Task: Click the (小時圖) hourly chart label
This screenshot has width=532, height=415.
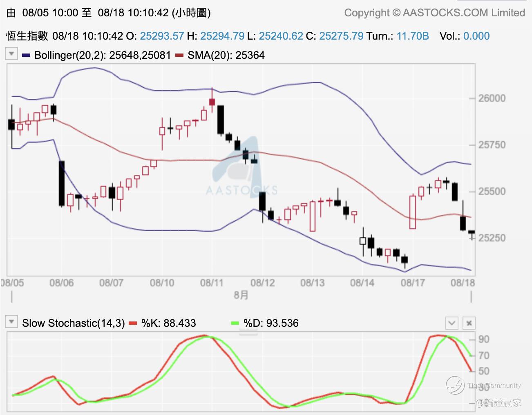Action: pyautogui.click(x=191, y=13)
